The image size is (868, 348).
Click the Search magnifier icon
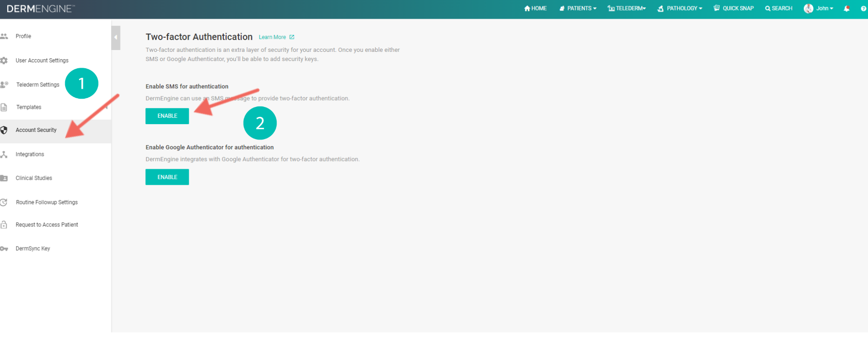click(x=768, y=9)
